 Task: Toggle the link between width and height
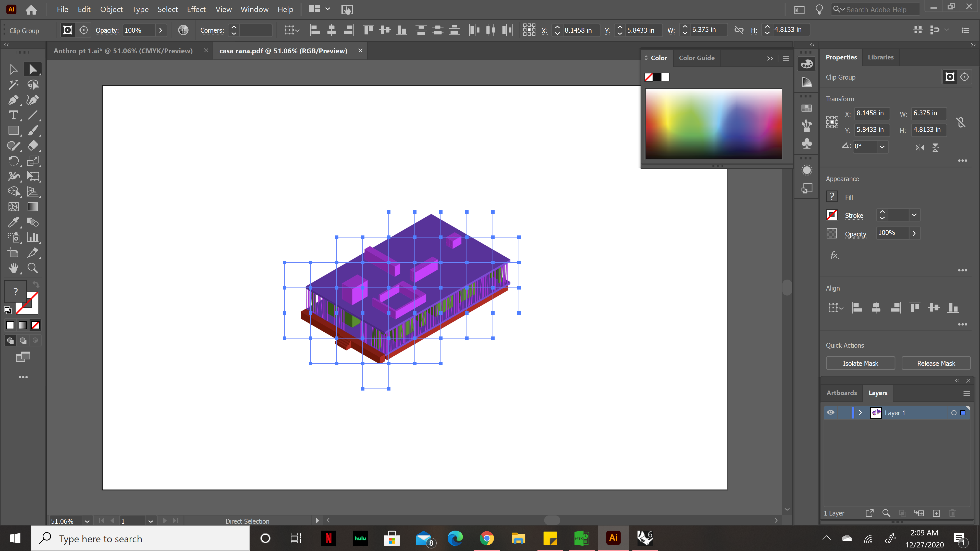(961, 122)
